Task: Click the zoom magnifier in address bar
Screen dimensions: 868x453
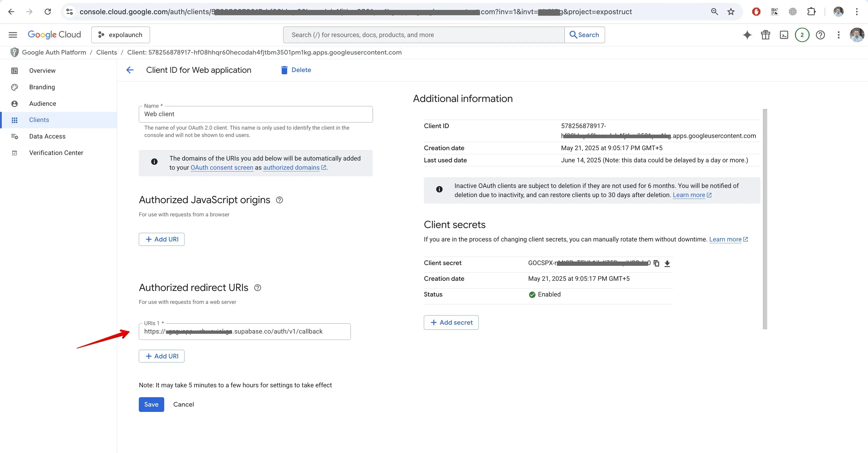Action: coord(714,12)
